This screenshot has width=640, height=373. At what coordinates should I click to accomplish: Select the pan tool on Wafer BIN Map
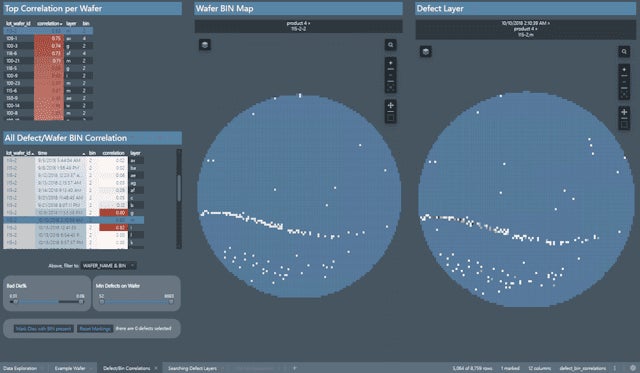tap(391, 106)
